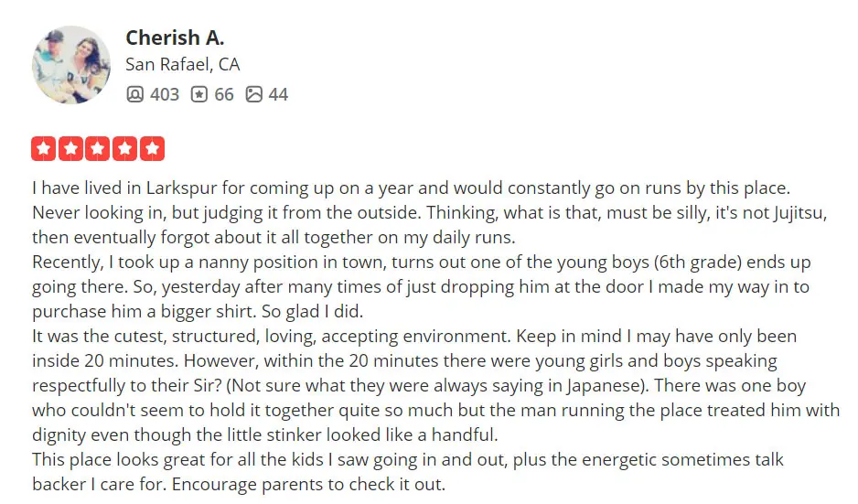858x504 pixels.
Task: Click the reviews star icon beside 66
Action: (199, 94)
